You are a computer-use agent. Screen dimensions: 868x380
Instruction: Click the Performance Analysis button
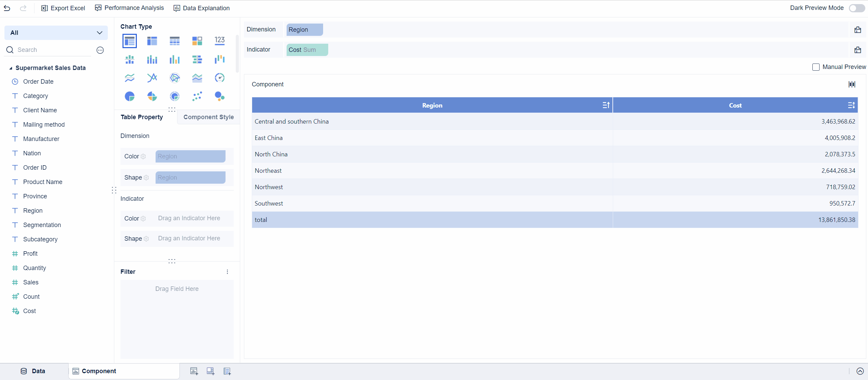coord(129,8)
